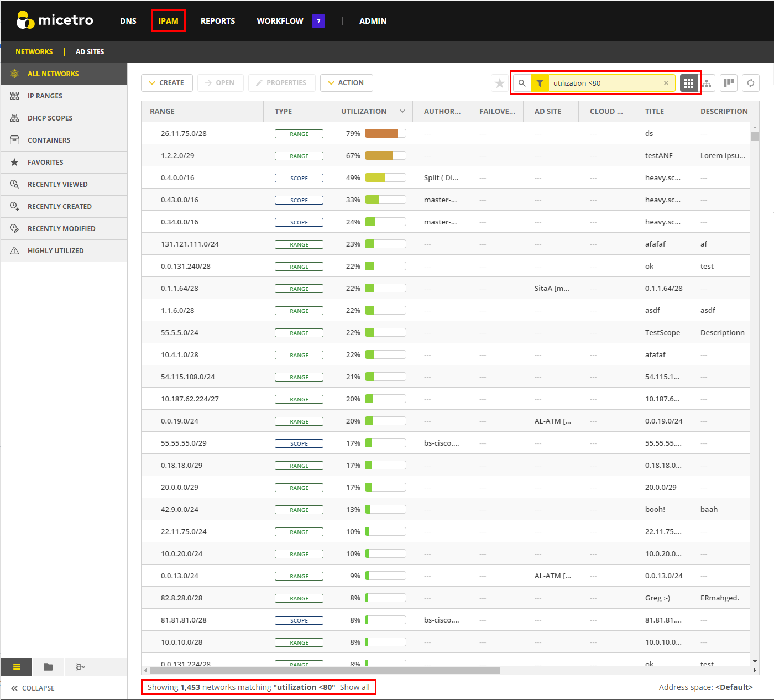Click the Show all link
Viewport: 774px width, 700px height.
(354, 687)
